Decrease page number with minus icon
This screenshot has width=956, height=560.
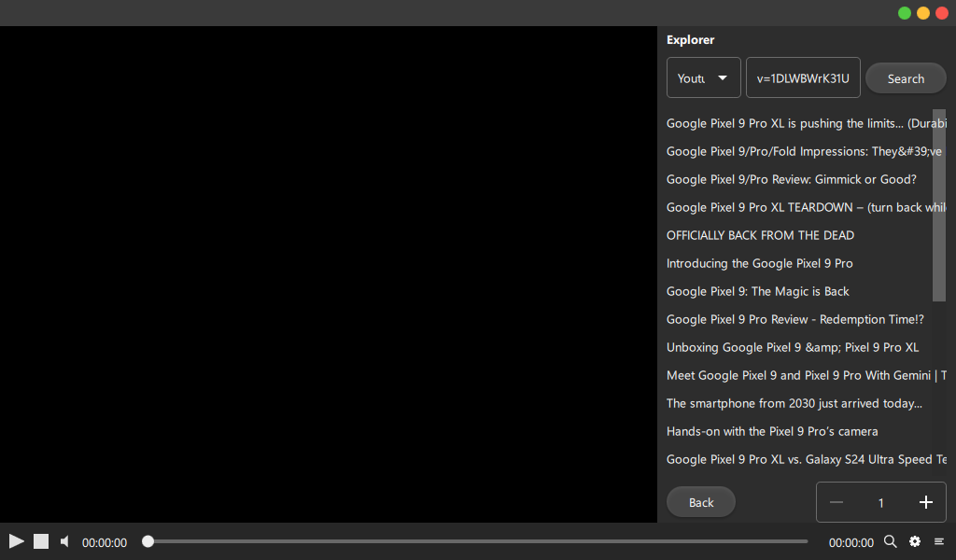click(836, 503)
